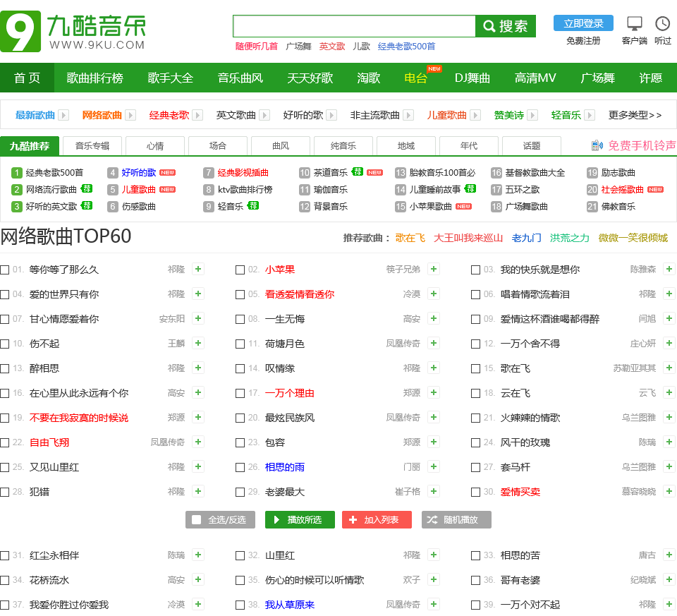This screenshot has height=616, width=677.
Task: Open 歌曲排行榜 in main navigation
Action: pyautogui.click(x=95, y=78)
